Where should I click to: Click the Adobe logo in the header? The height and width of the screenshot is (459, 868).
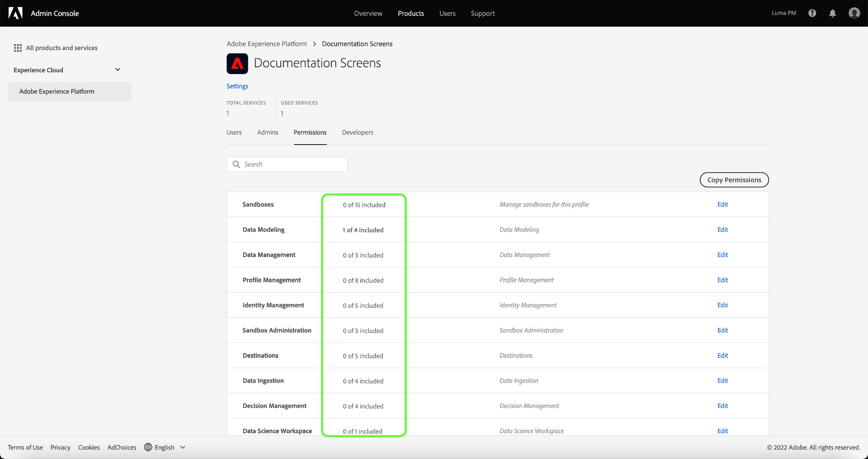pos(15,13)
